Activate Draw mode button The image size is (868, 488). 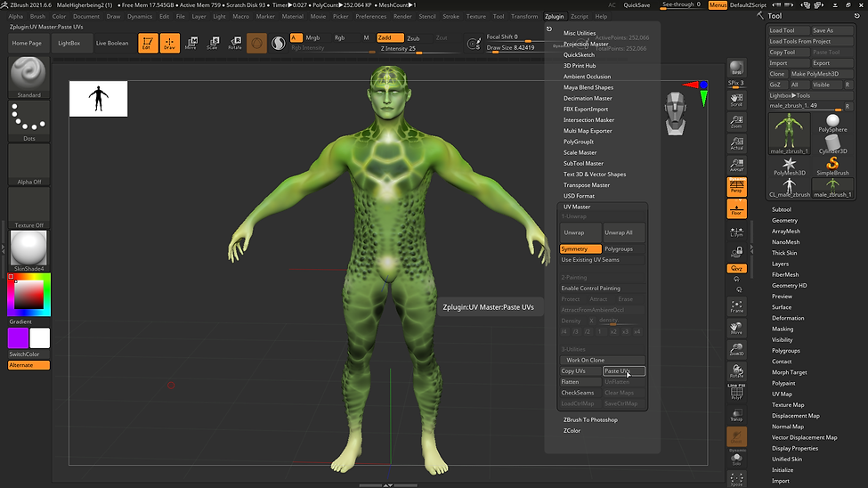(169, 43)
